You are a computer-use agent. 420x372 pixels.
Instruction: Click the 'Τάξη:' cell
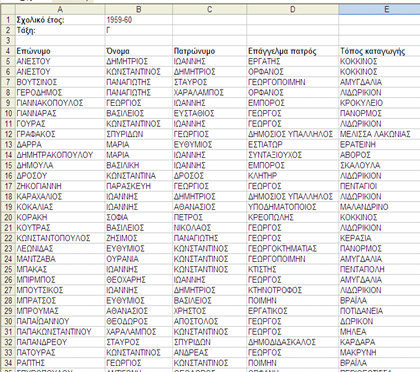click(60, 30)
